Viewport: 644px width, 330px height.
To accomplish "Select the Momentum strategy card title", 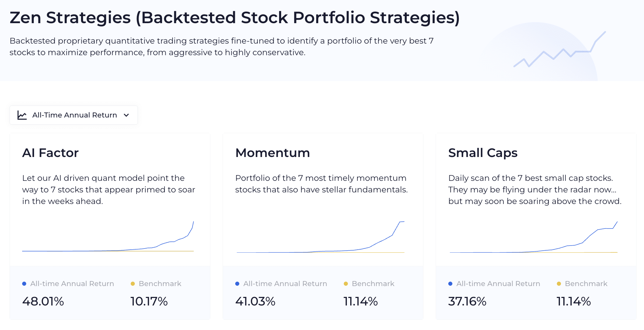I will pos(272,153).
